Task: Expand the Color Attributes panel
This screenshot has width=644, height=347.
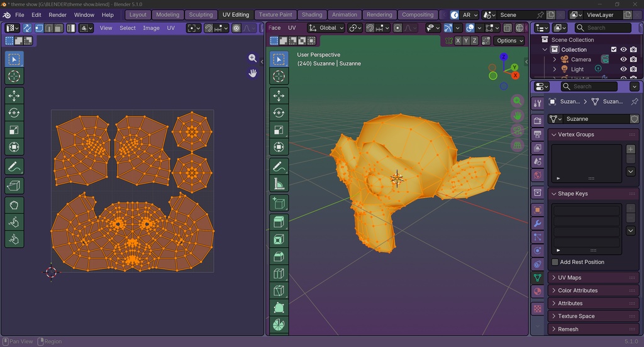Action: click(x=593, y=290)
